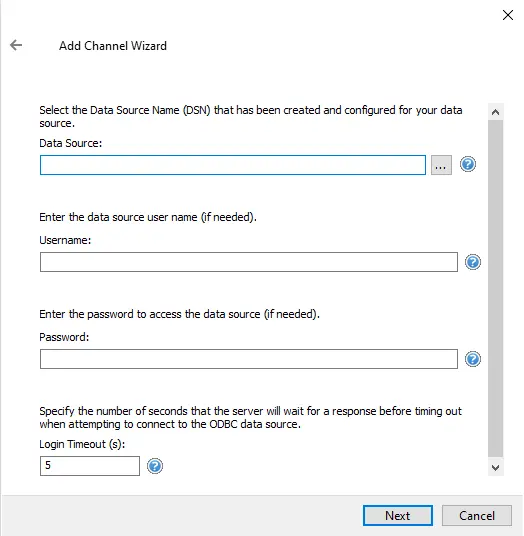Open help for the Password field
524x536 pixels.
click(473, 359)
